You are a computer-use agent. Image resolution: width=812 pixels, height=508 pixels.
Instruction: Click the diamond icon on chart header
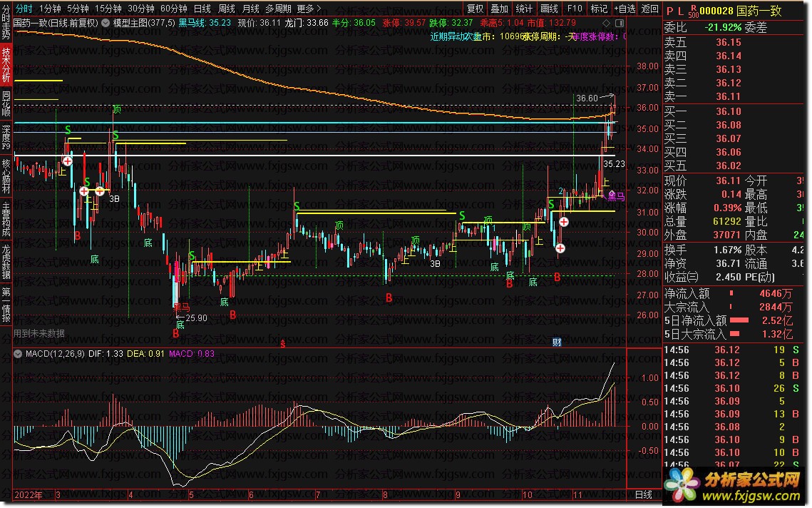[607, 24]
